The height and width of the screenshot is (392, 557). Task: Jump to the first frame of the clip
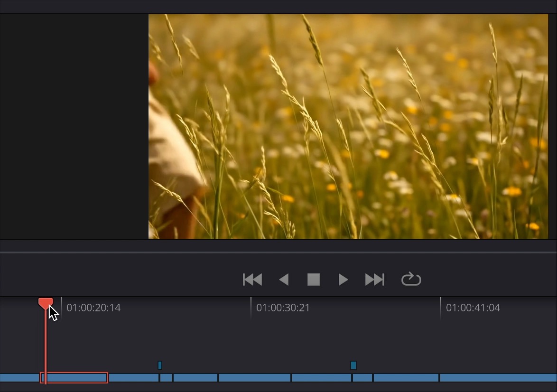tap(252, 280)
